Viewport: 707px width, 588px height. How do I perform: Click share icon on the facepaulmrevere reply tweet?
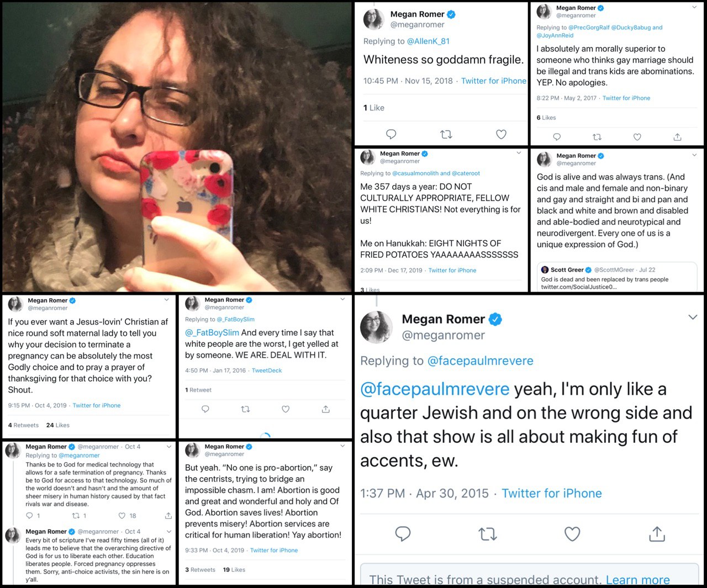tap(657, 534)
